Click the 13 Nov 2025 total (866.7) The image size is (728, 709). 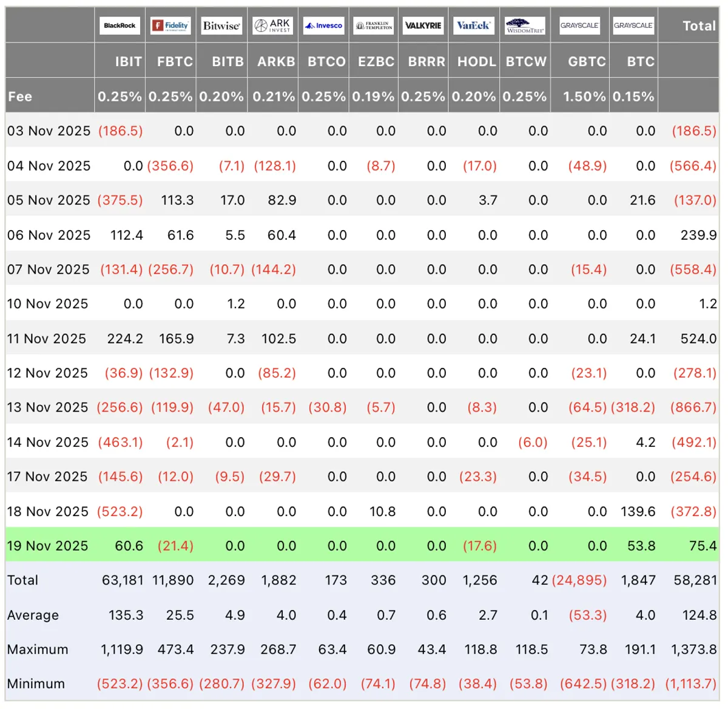[x=693, y=407]
